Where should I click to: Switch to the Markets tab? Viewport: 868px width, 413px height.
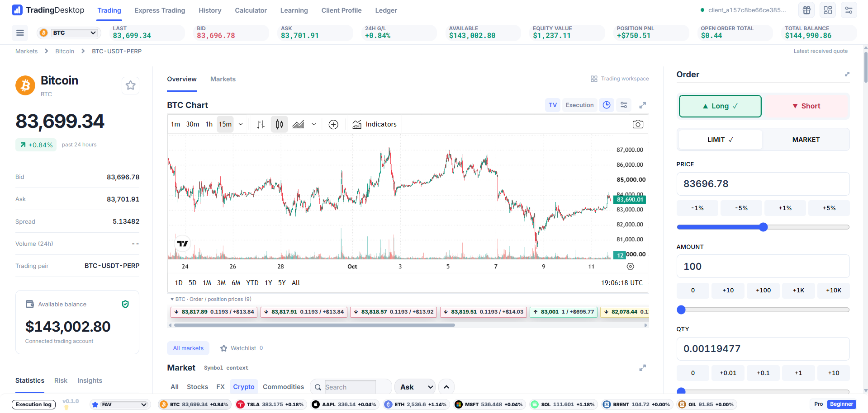(x=223, y=79)
